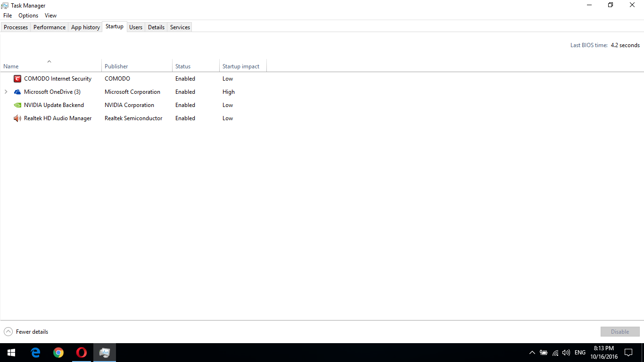The height and width of the screenshot is (362, 644).
Task: Click the High startup impact value
Action: click(229, 92)
